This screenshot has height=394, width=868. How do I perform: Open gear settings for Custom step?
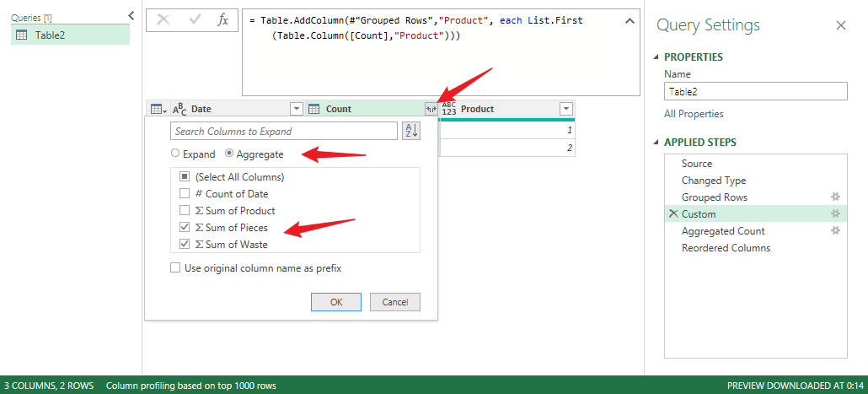click(x=835, y=213)
